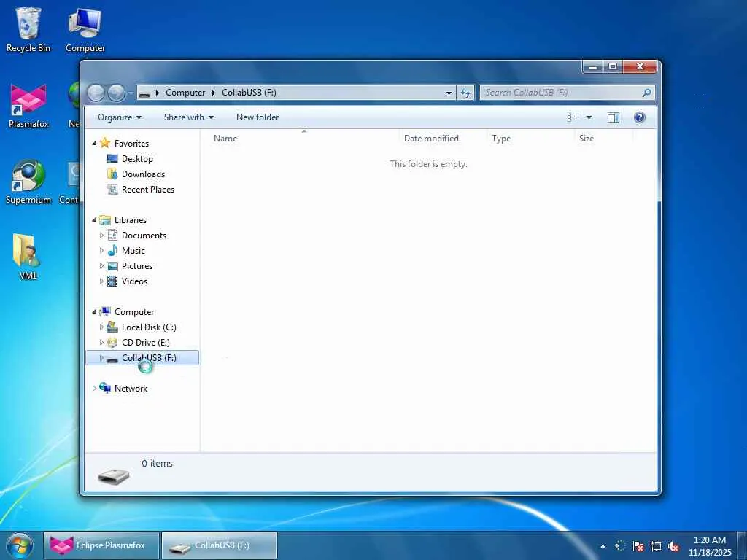Refresh the CollabUSB (F:) folder view
This screenshot has width=747, height=560.
click(465, 93)
